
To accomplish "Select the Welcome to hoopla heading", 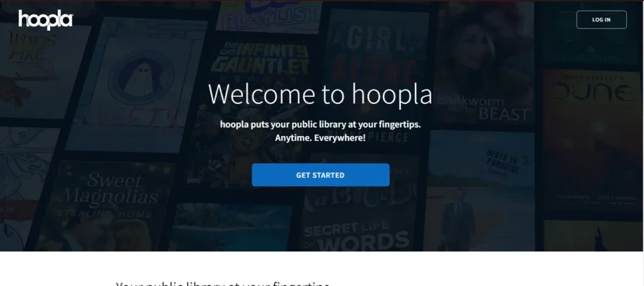I will tap(320, 94).
